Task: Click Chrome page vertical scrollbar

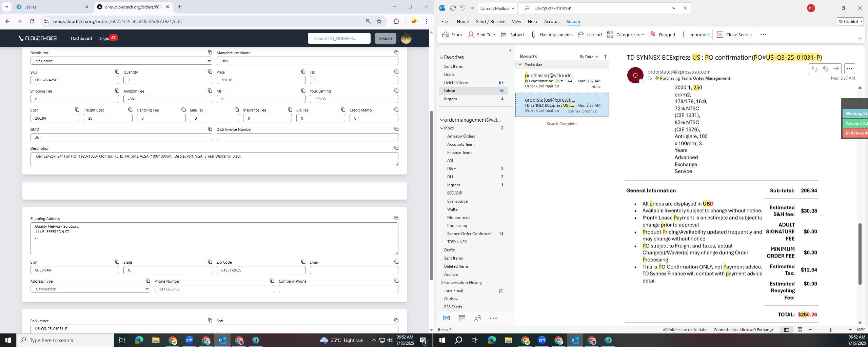Action: (x=431, y=195)
